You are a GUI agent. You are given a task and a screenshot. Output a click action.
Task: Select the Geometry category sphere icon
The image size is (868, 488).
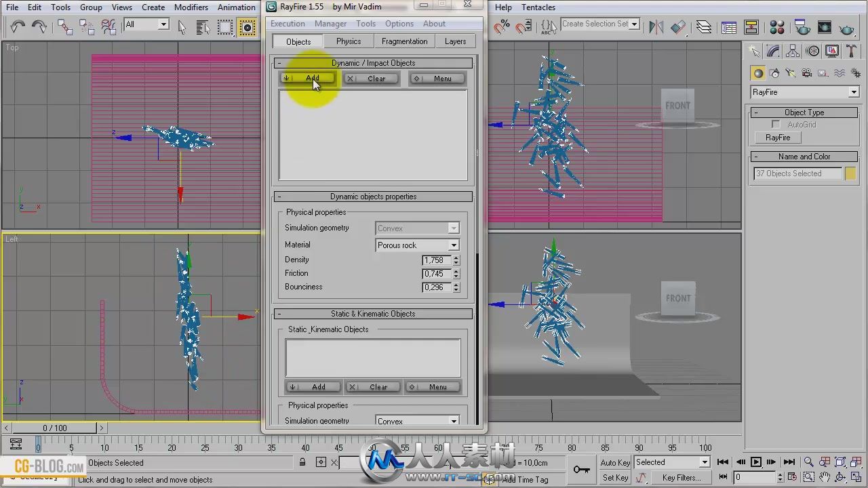(758, 73)
